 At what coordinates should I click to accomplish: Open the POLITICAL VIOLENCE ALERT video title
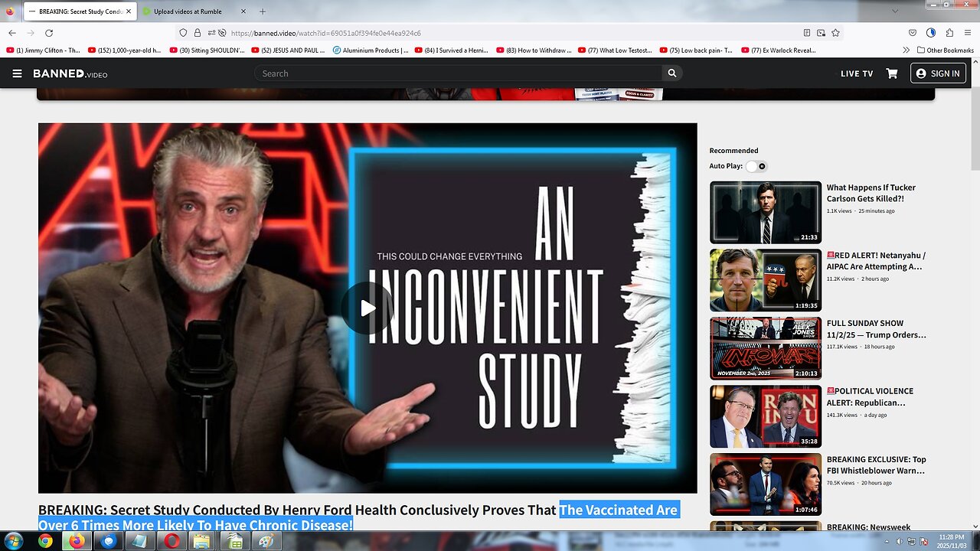(871, 396)
